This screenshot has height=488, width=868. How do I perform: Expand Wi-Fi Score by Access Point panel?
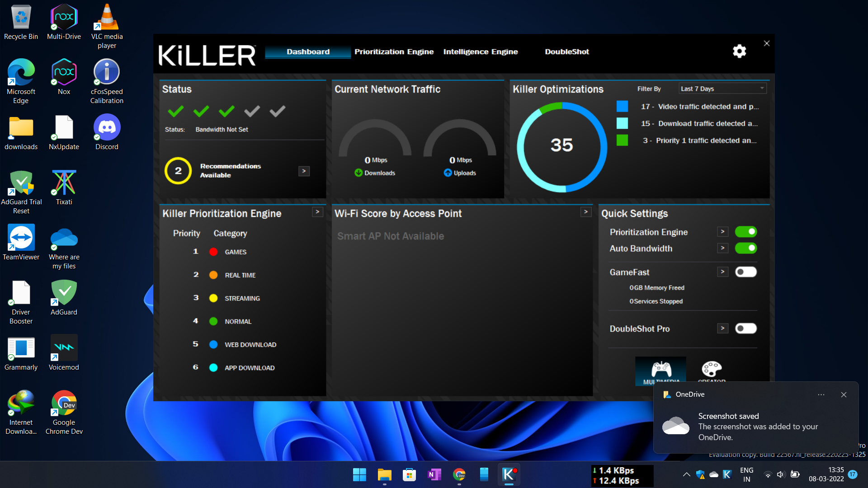586,211
